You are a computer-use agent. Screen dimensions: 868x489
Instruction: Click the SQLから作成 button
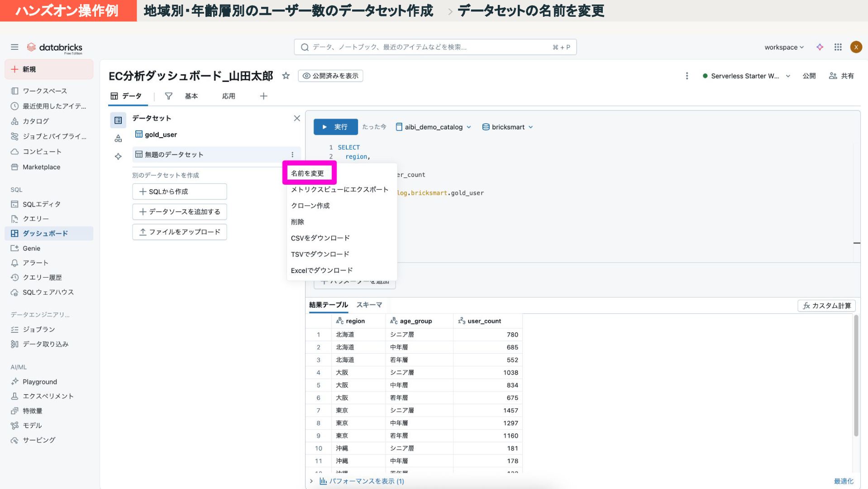point(179,192)
